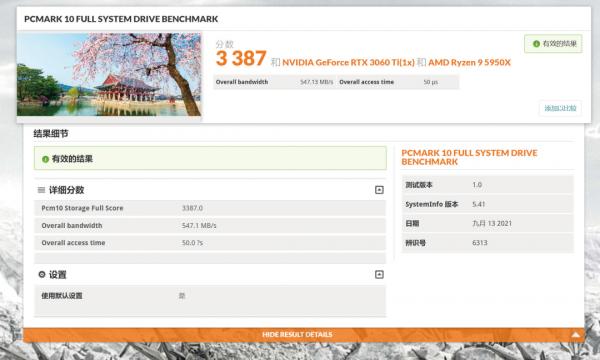Collapse the 详细分数 section with its toggle box
The image size is (600, 360).
tap(379, 190)
